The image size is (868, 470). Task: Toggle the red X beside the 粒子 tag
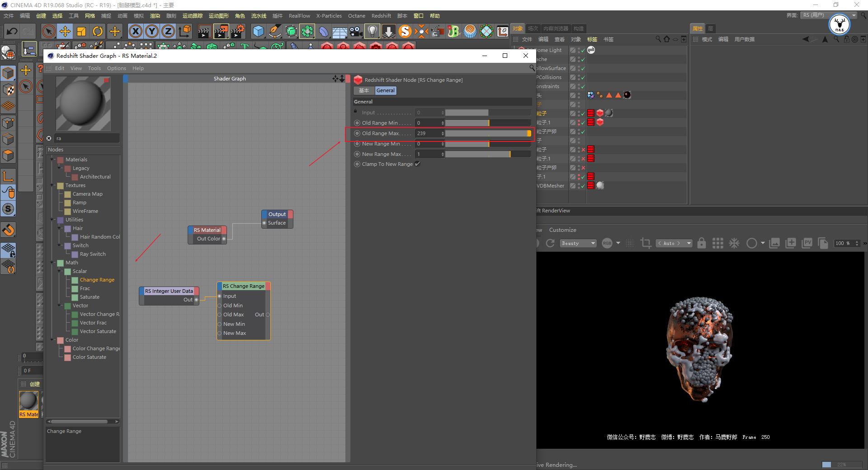click(x=583, y=150)
